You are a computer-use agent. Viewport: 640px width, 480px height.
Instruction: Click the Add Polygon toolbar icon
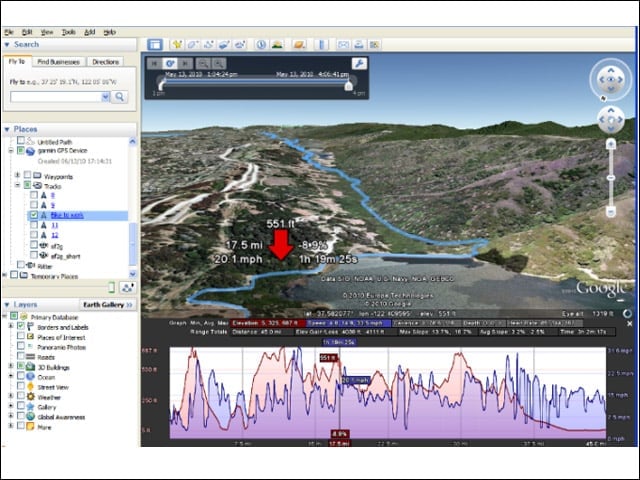[193, 44]
